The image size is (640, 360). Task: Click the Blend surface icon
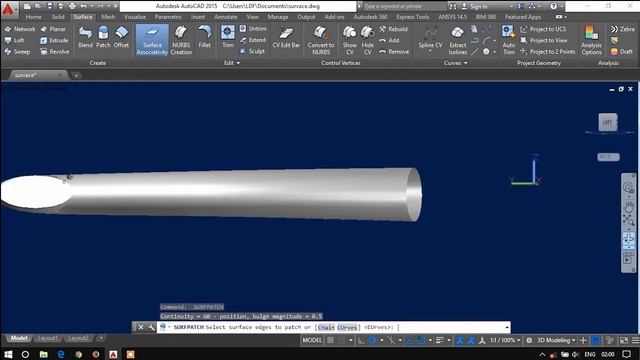point(85,37)
